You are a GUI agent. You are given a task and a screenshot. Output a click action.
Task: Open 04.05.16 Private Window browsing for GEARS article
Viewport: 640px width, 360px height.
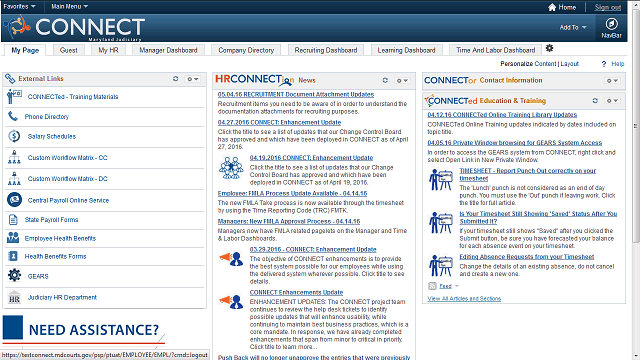point(515,142)
